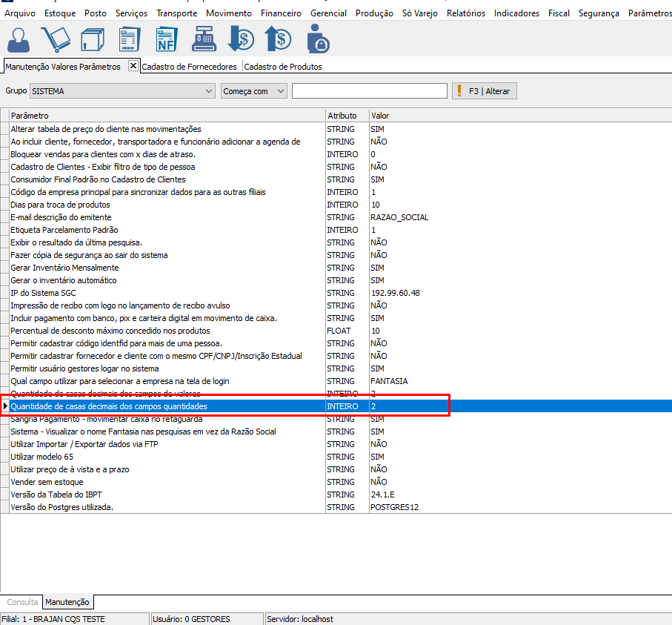Switch to the Consulta bottom tab
This screenshot has width=672, height=625.
22,602
